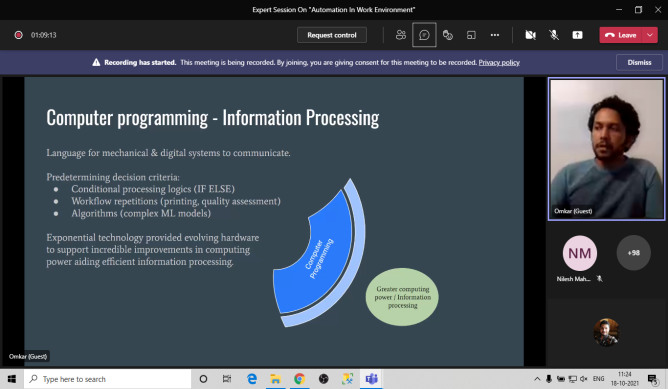Open the share content tray icon
Viewport: 668px width, 389px height.
(x=577, y=35)
